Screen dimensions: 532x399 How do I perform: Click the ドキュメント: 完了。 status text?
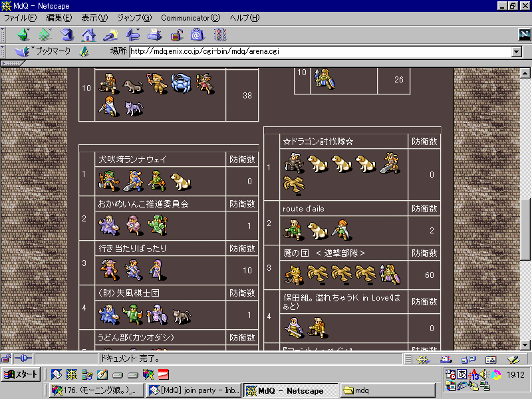130,358
